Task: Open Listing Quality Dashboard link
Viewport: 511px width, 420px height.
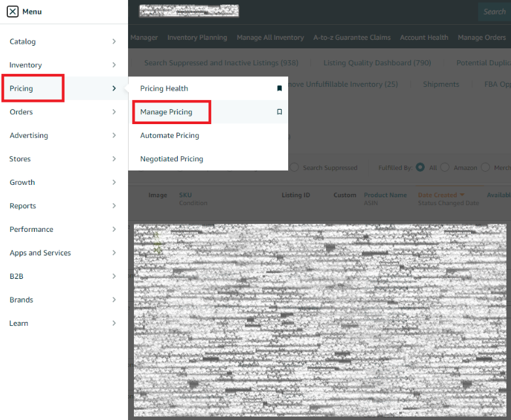Action: (377, 63)
